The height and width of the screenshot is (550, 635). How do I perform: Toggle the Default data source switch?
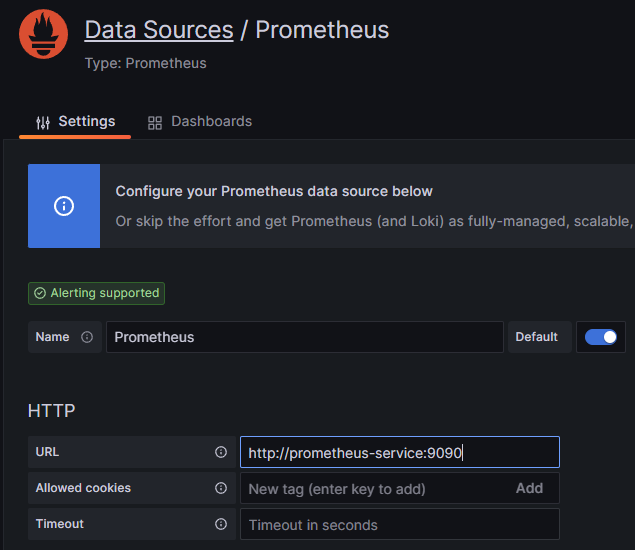click(x=601, y=337)
